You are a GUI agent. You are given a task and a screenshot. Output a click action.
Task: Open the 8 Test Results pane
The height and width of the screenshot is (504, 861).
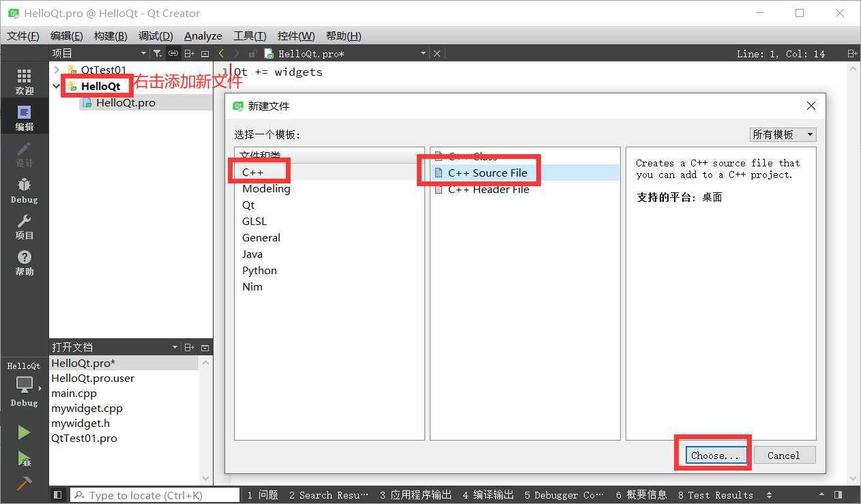coord(716,495)
